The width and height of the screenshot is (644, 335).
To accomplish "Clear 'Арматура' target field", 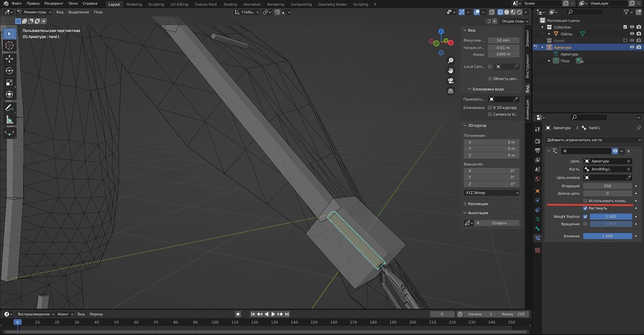I will [629, 161].
